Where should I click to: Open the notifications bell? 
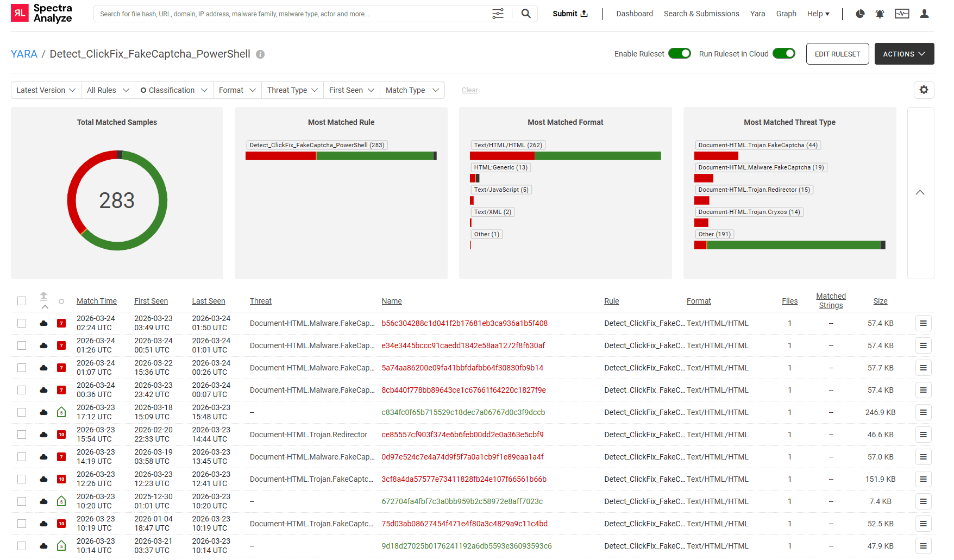[880, 14]
